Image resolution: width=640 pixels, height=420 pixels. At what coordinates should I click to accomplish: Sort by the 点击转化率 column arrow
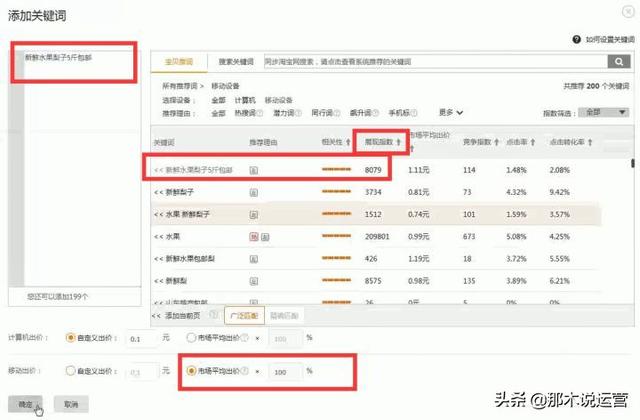(590, 142)
